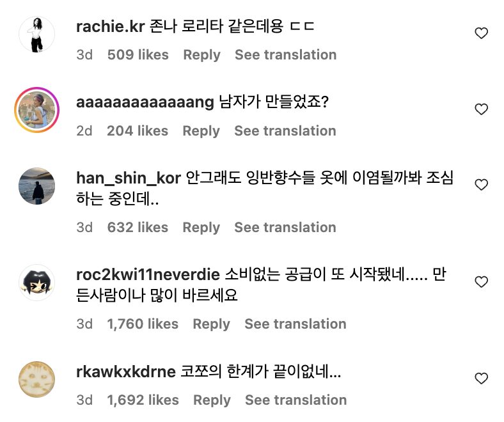Image resolution: width=504 pixels, height=422 pixels.
Task: Open rachie.kr's profile picture
Action: [37, 34]
